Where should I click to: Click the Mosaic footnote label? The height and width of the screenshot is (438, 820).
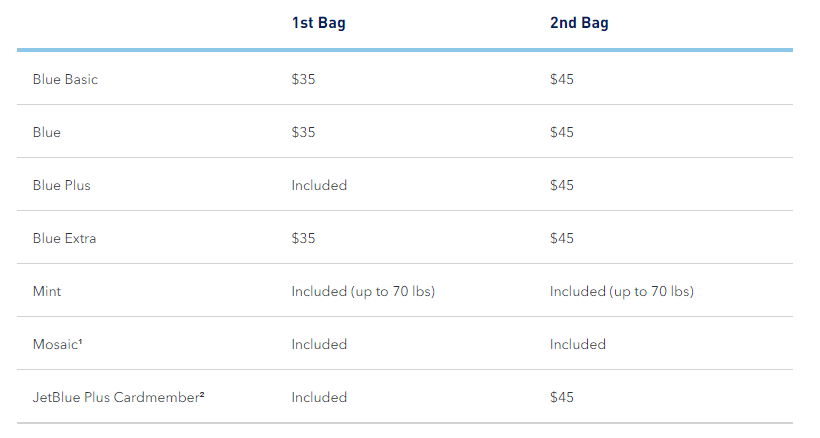pos(58,344)
